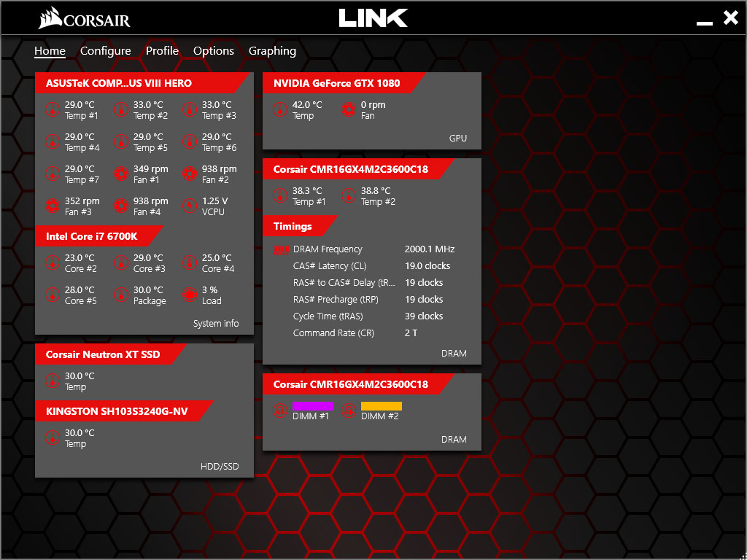Viewport: 747px width, 560px height.
Task: Click the 19.0 clocks CAS latency value
Action: (427, 265)
